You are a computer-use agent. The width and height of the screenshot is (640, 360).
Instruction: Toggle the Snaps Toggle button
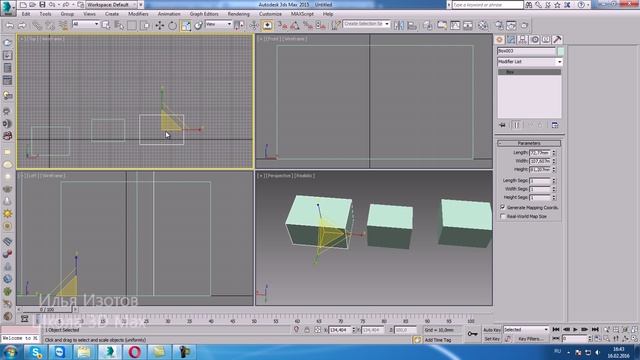click(x=282, y=25)
